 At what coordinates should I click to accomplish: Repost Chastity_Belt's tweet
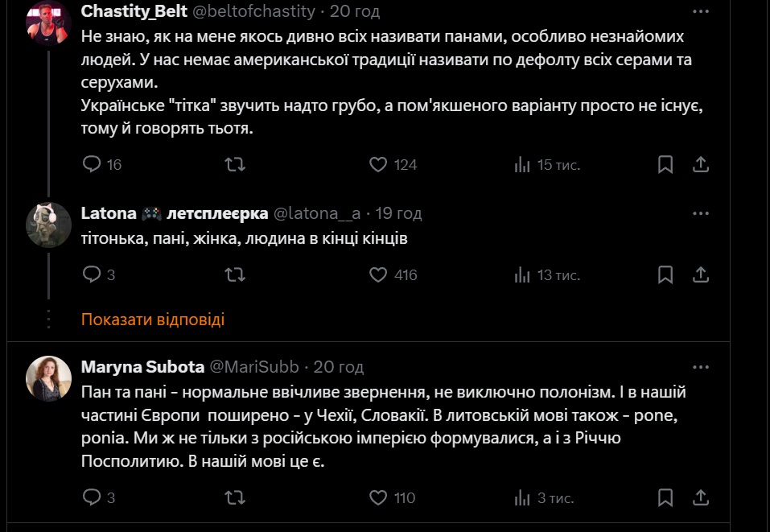[x=235, y=164]
